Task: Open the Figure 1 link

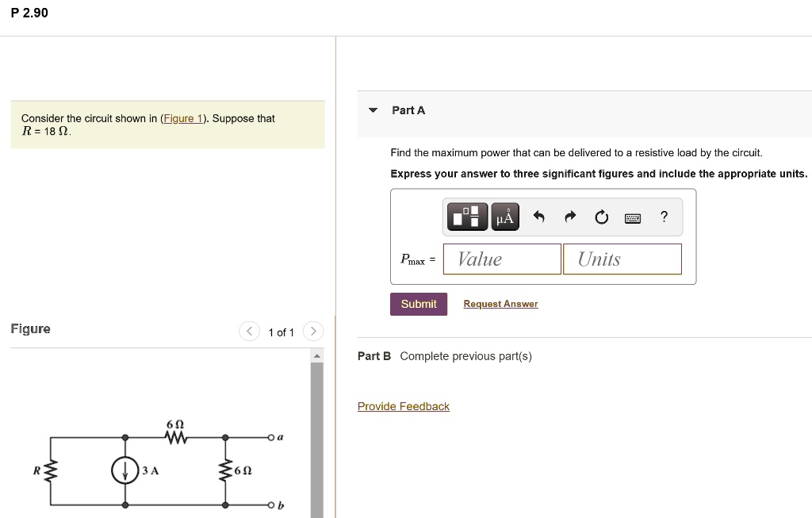Action: coord(182,118)
